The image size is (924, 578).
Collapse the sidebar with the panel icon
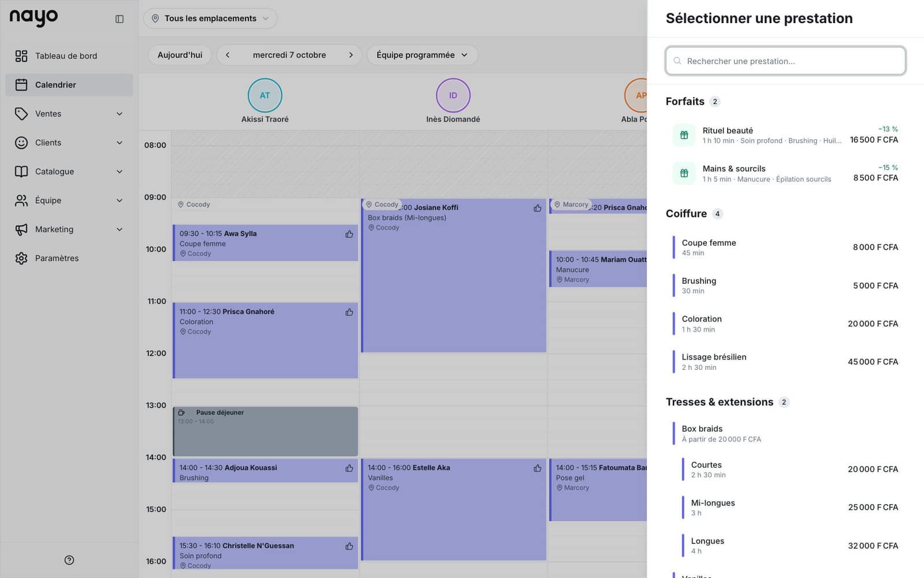coord(120,19)
